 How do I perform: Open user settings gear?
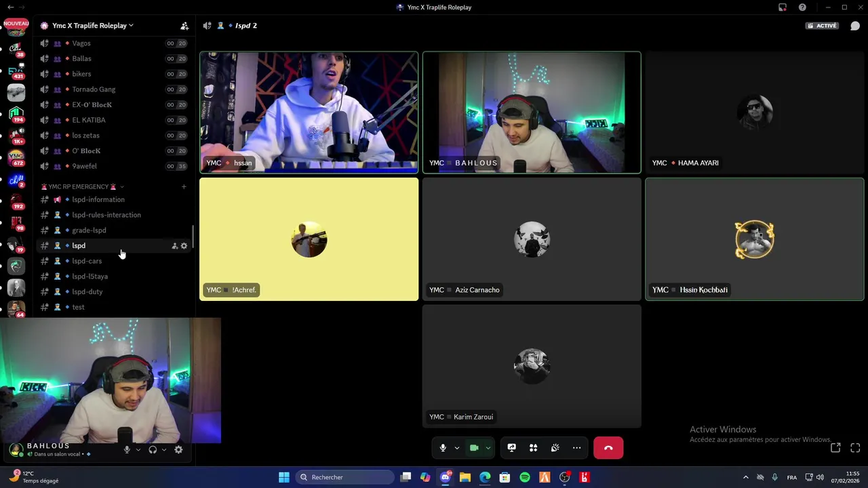(178, 449)
